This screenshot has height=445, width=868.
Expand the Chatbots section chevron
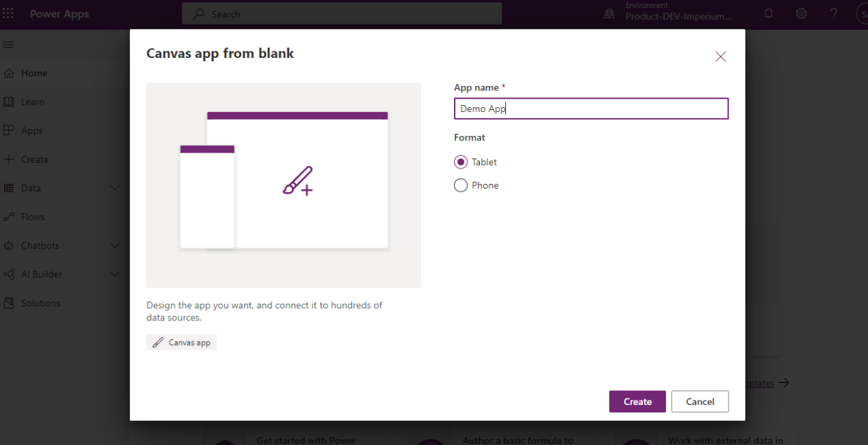tap(115, 245)
